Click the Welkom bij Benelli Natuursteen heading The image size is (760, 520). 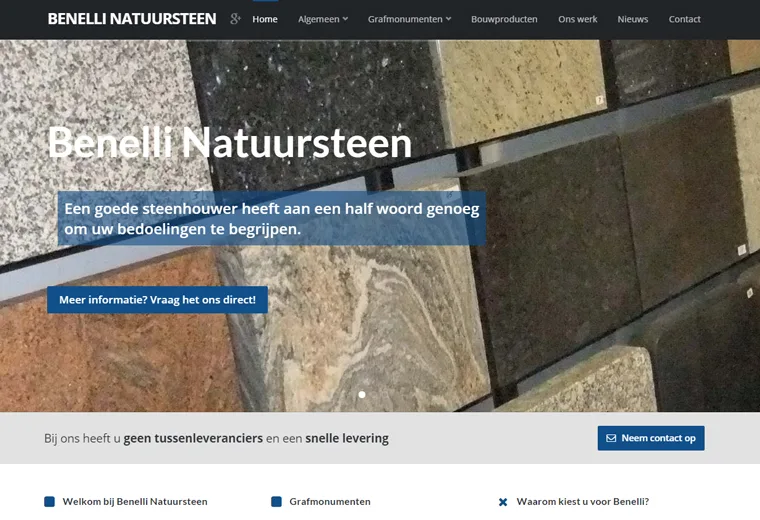pos(135,502)
